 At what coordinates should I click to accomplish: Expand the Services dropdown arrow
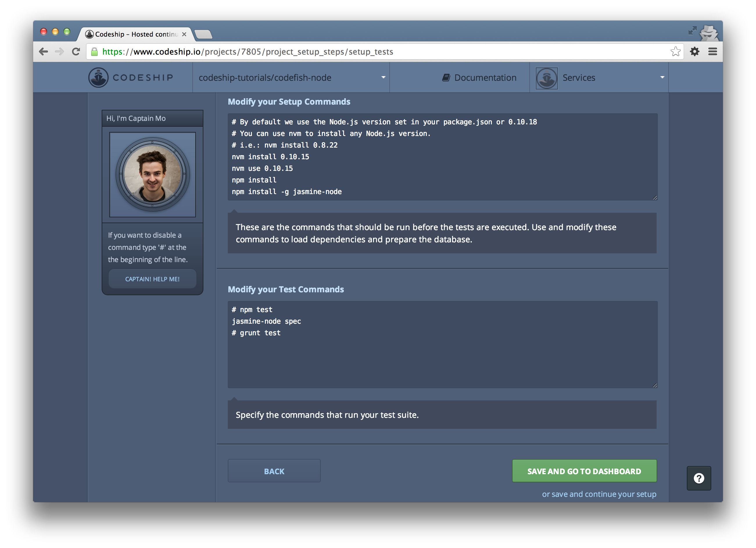(x=662, y=77)
